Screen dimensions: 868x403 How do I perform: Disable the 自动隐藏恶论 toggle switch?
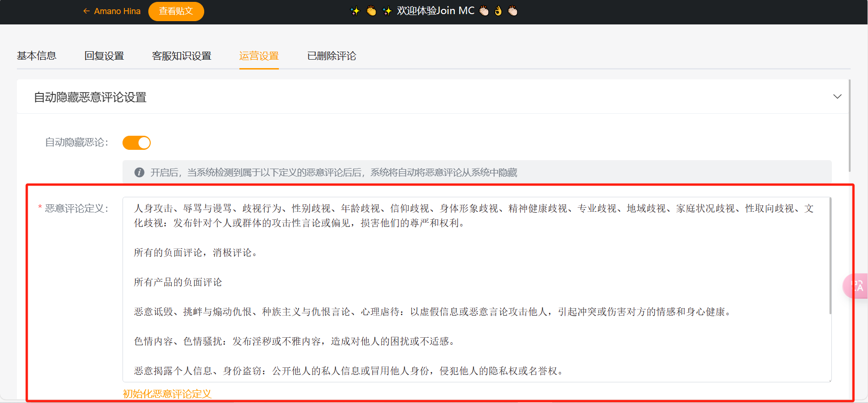pyautogui.click(x=137, y=143)
